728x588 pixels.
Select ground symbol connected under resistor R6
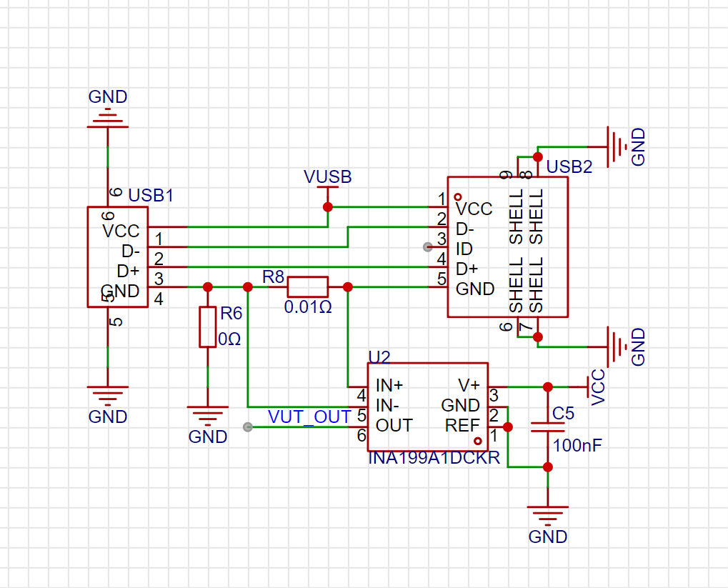click(x=207, y=416)
